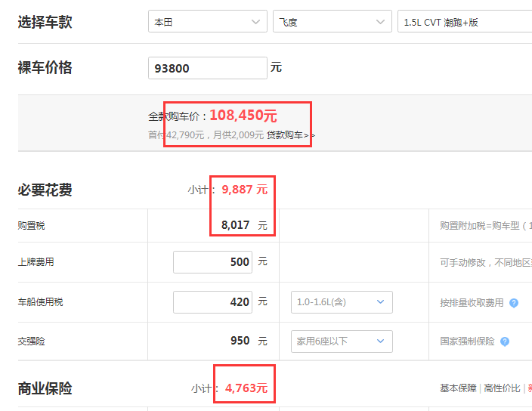Viewport: 532px width, 411px height.
Task: Click the help icon next to 国家强制保险
Action: point(505,341)
